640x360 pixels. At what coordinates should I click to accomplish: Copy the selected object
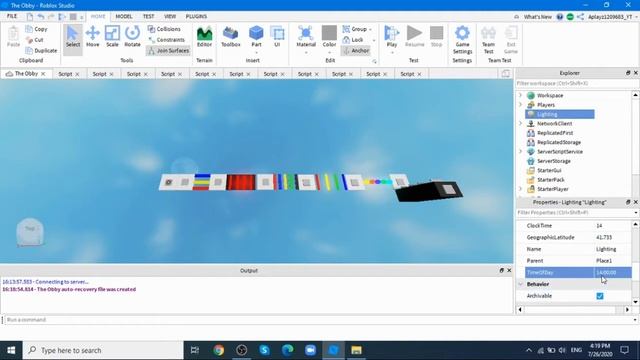pyautogui.click(x=36, y=29)
